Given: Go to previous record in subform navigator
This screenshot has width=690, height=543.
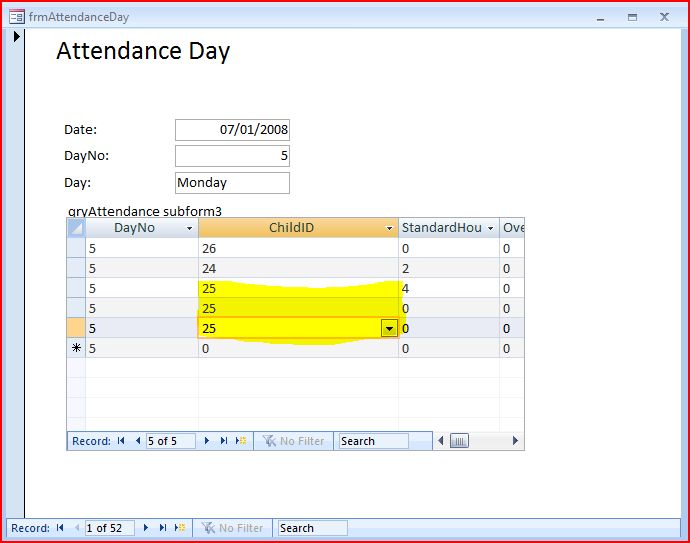Looking at the screenshot, I should coord(137,440).
